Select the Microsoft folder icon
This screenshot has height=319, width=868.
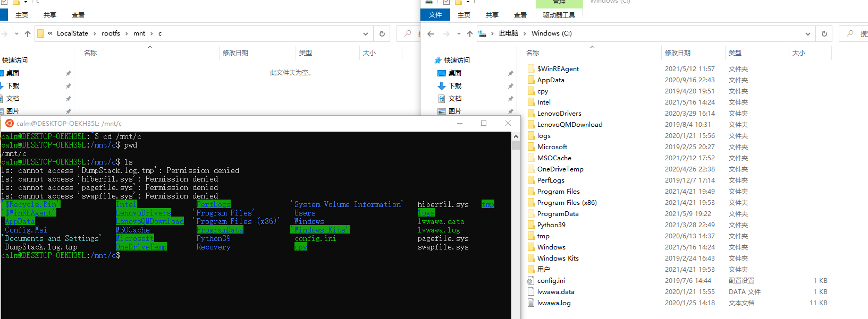click(530, 147)
